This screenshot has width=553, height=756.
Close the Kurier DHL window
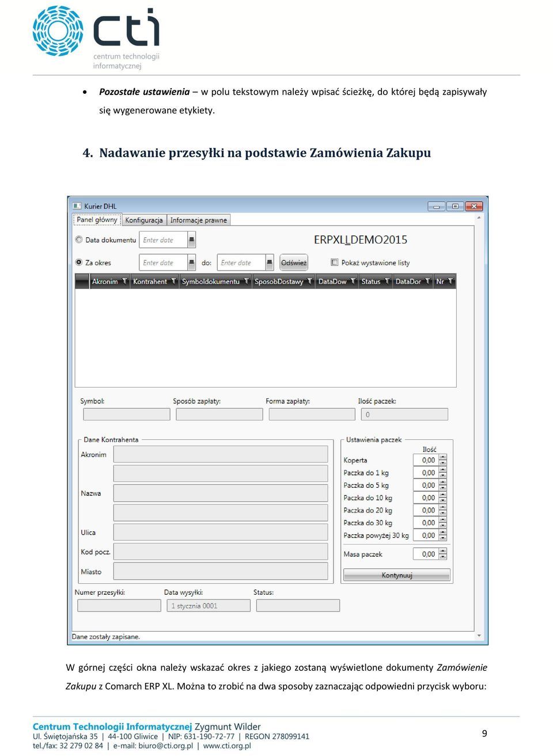(x=474, y=206)
